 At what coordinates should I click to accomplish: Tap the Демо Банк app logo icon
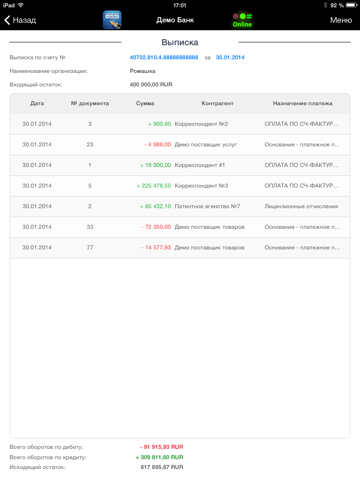point(112,20)
